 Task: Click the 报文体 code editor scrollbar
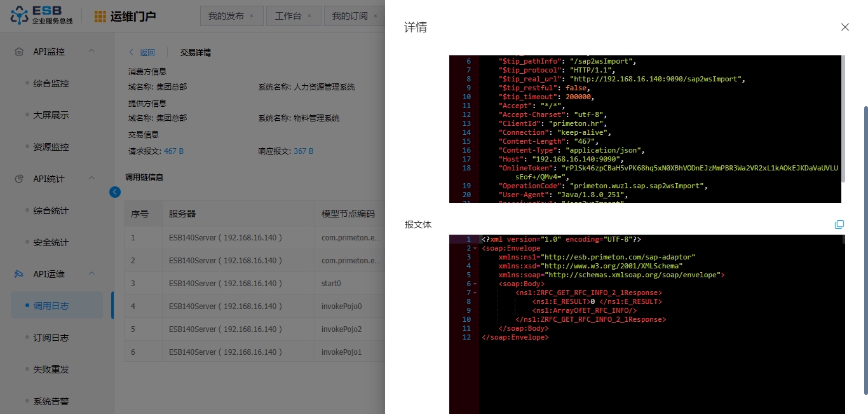[843, 239]
